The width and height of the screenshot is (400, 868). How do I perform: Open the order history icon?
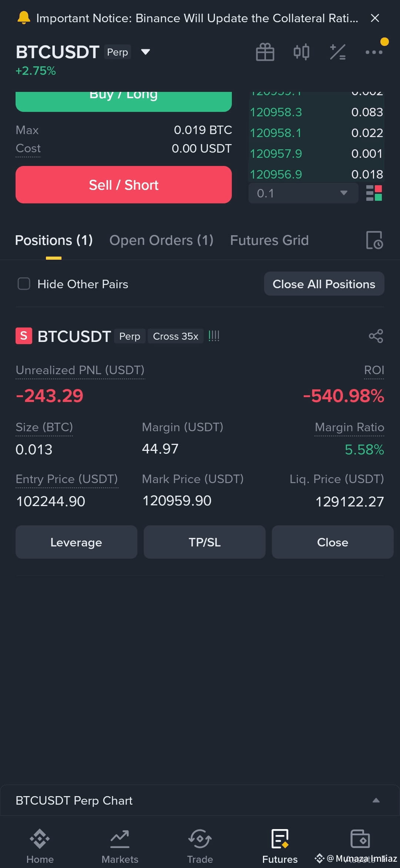(x=374, y=240)
